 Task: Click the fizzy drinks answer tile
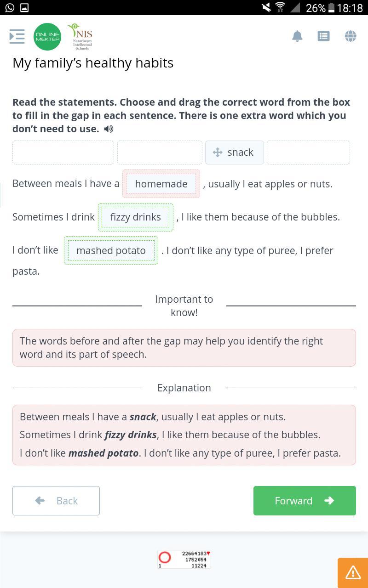pyautogui.click(x=136, y=217)
